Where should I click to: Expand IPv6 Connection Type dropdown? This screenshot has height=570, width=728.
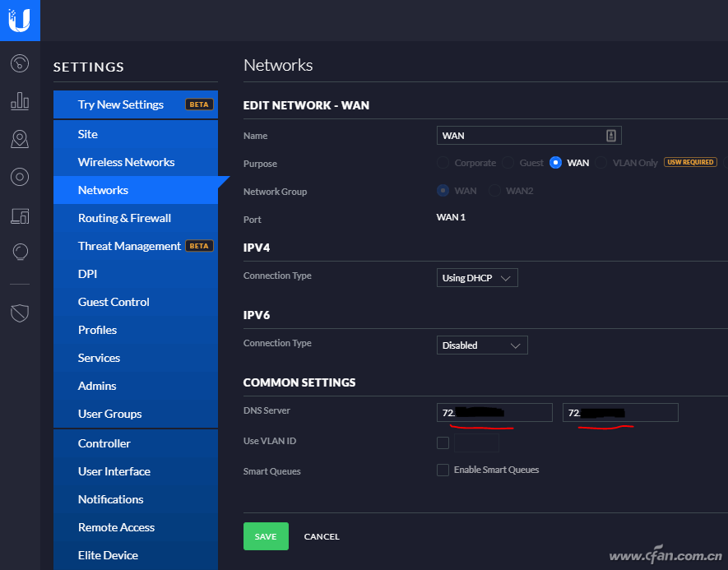482,345
